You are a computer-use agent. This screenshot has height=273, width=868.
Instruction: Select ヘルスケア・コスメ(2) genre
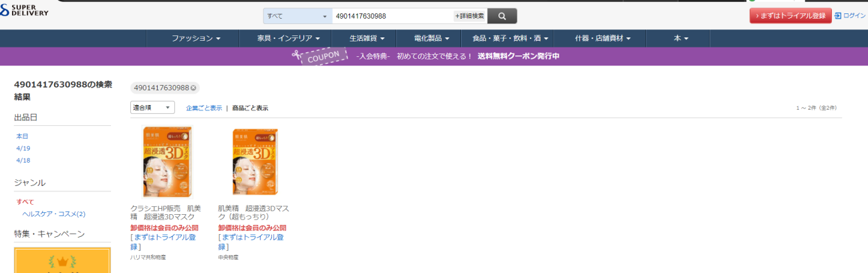point(53,213)
